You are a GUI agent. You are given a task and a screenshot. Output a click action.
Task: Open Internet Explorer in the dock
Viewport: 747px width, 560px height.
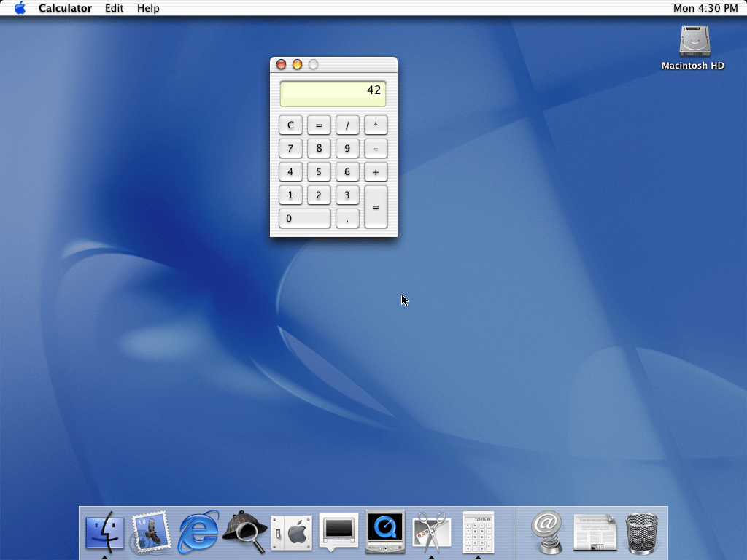point(198,532)
